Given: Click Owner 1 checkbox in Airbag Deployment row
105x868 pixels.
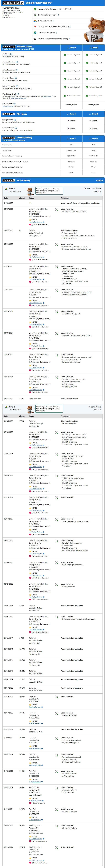Looking at the screenshot, I should [65, 71].
